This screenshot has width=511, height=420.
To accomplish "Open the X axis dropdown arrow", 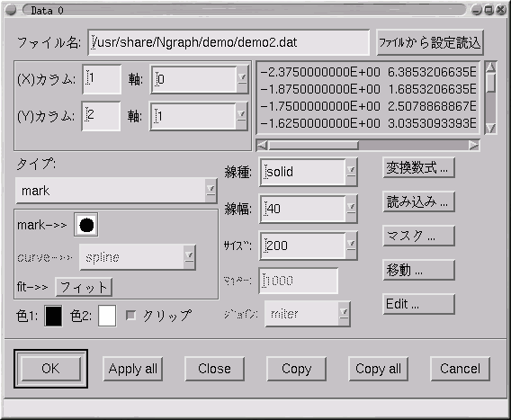I will [242, 79].
